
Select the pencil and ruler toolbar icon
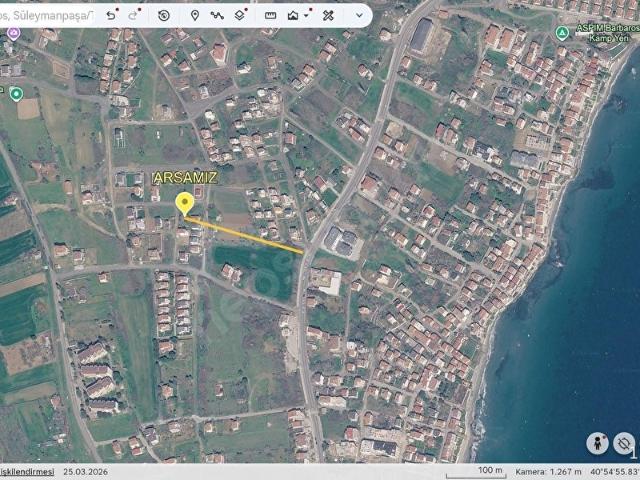point(328,16)
